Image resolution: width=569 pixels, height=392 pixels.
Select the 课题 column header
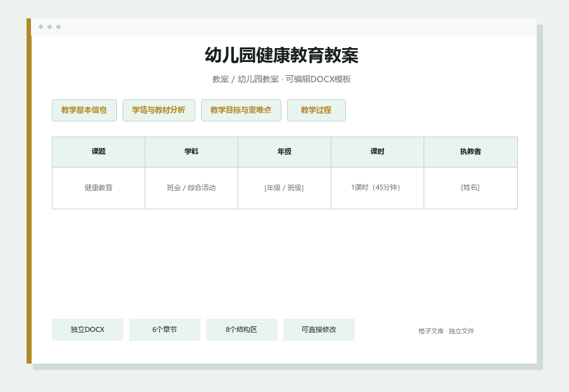point(99,152)
